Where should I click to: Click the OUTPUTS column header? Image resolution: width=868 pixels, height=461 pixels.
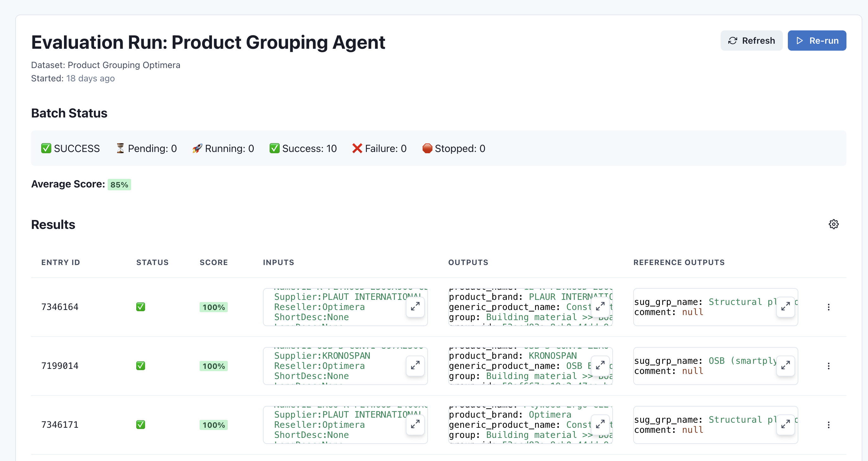pyautogui.click(x=468, y=262)
